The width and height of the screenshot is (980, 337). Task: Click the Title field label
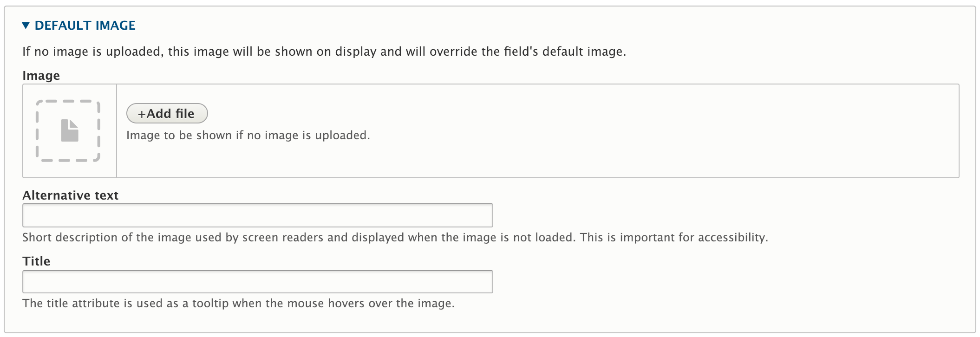click(36, 261)
